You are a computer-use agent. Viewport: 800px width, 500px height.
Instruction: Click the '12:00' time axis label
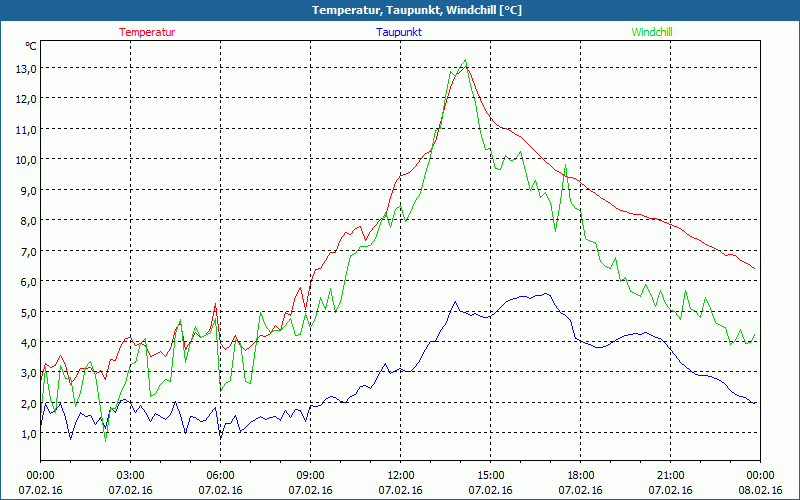[401, 475]
